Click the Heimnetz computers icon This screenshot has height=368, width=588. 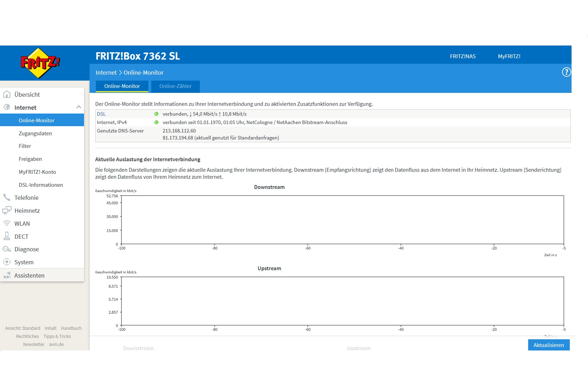click(x=7, y=210)
